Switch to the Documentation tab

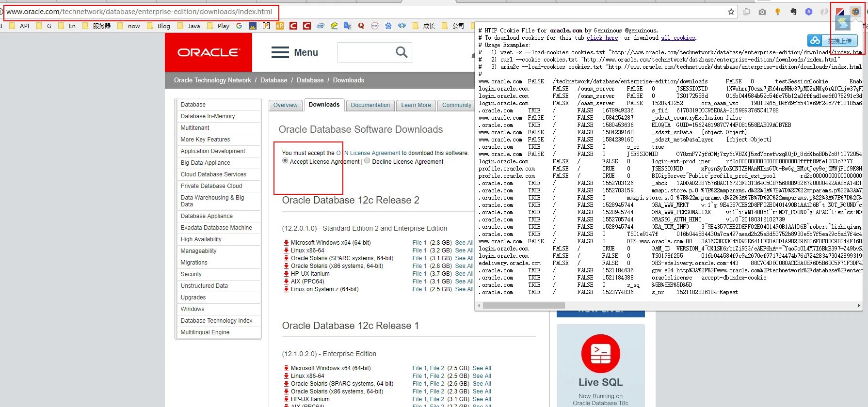[370, 105]
